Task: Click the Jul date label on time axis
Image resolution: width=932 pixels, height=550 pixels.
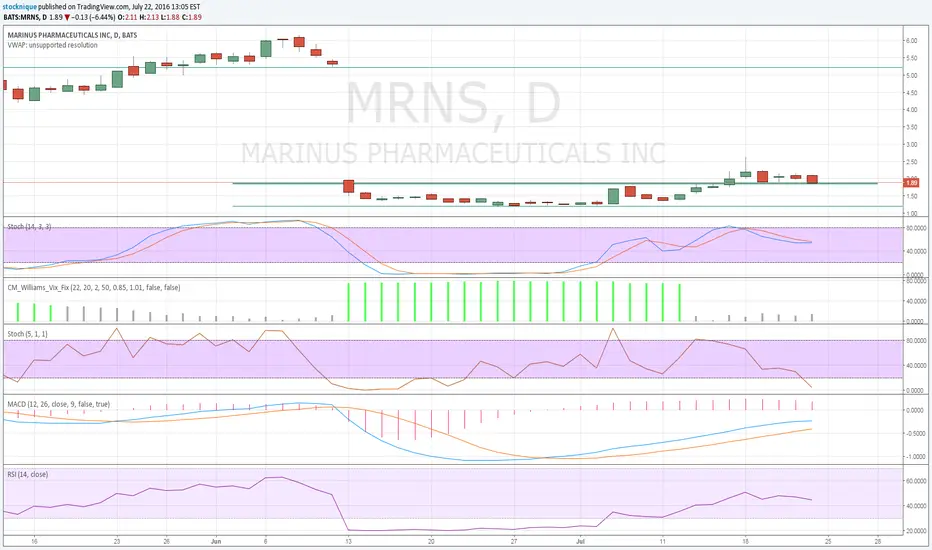Action: tap(580, 542)
